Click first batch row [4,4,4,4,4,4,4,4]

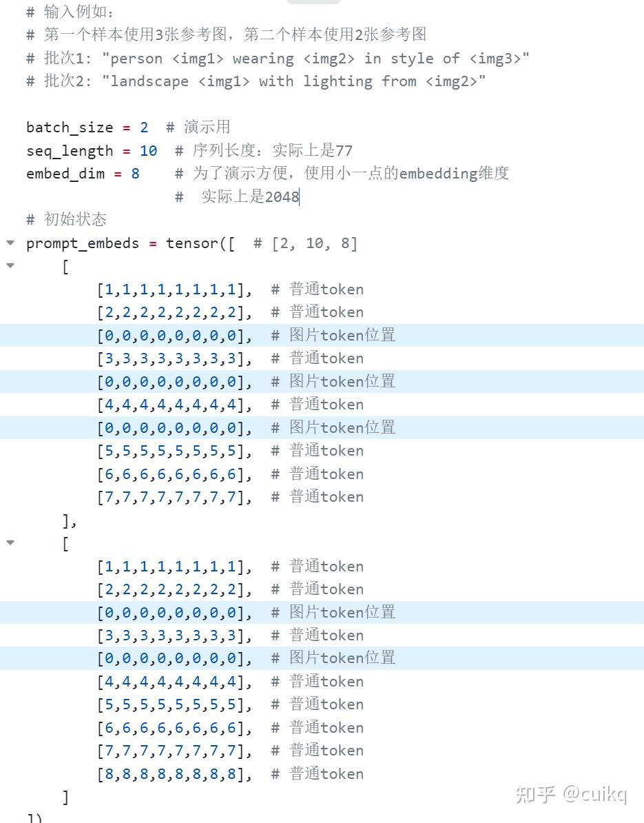[230, 405]
